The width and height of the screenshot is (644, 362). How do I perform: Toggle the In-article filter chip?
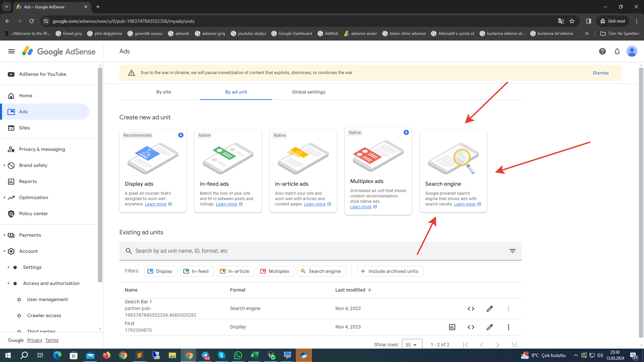[236, 271]
